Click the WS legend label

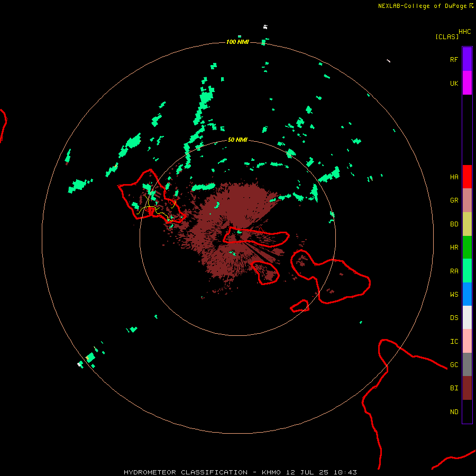pos(454,294)
